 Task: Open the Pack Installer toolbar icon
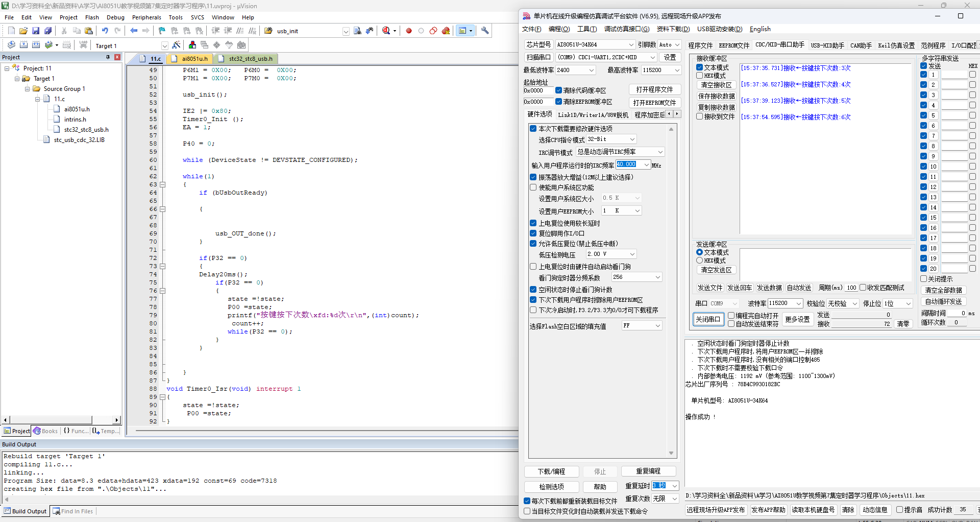[x=241, y=45]
